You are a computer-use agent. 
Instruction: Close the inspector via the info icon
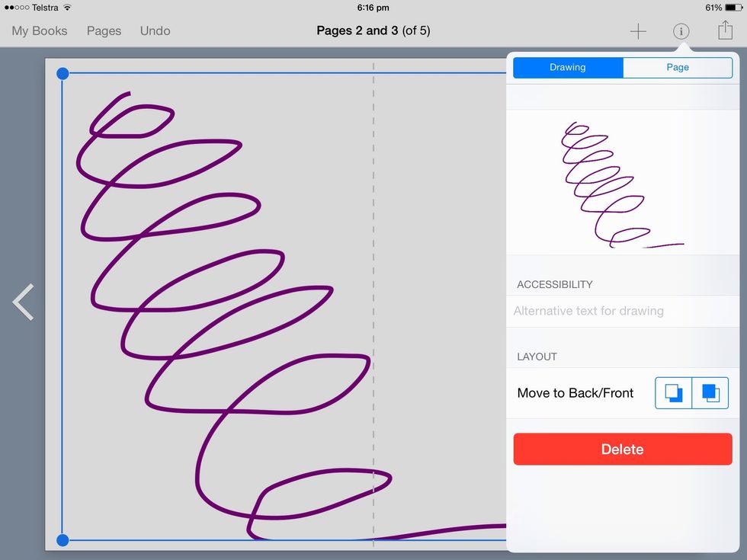click(681, 31)
